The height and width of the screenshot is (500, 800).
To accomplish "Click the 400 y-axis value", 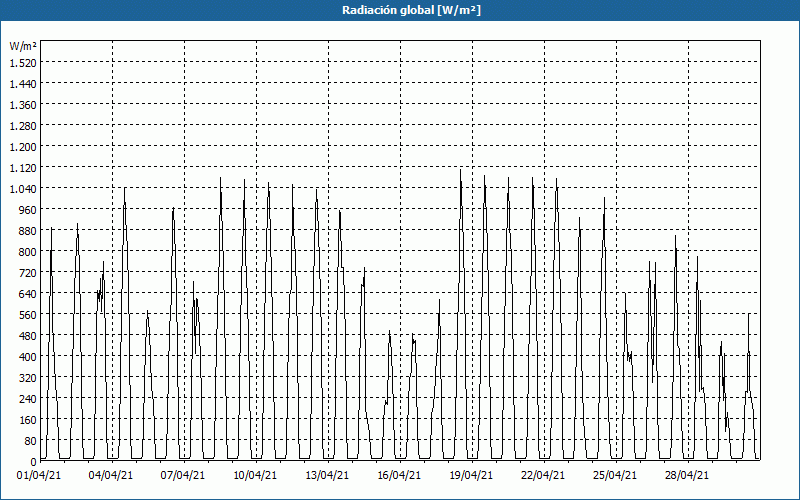I will point(28,357).
